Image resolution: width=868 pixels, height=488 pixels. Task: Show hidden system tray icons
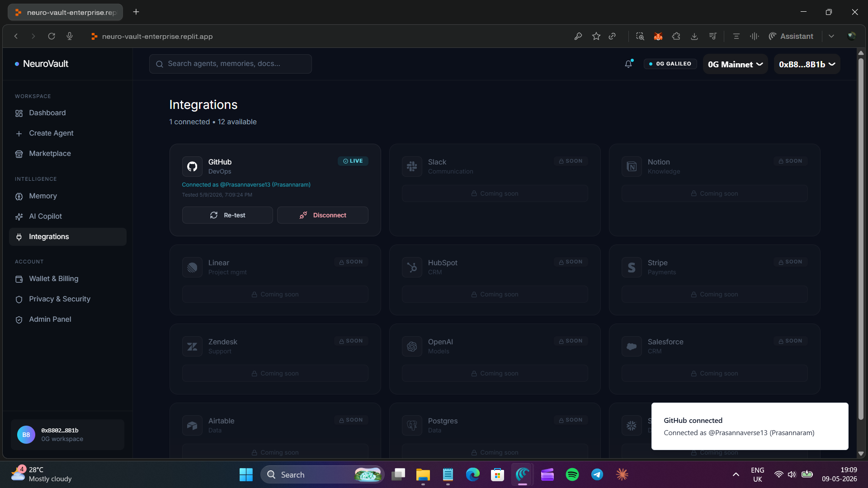pyautogui.click(x=736, y=474)
